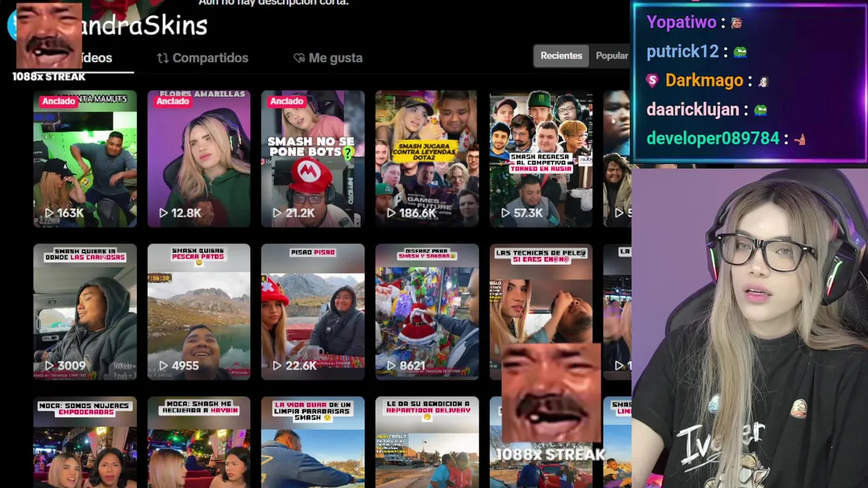Click the repost icon beside Compartidos
868x488 pixels.
[163, 58]
